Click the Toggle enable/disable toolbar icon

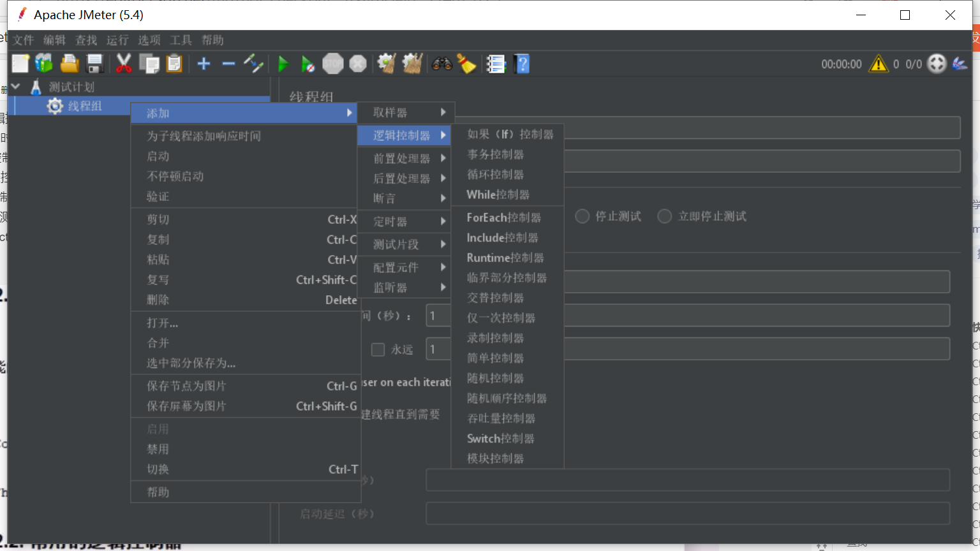[x=253, y=64]
